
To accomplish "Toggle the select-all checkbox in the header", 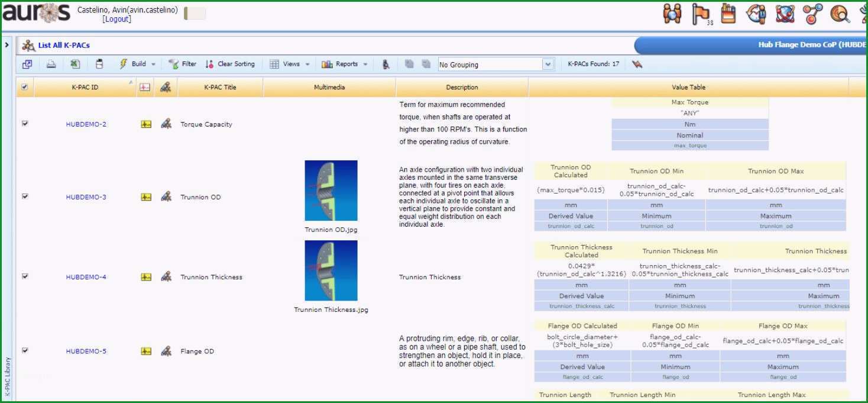I will tap(25, 87).
